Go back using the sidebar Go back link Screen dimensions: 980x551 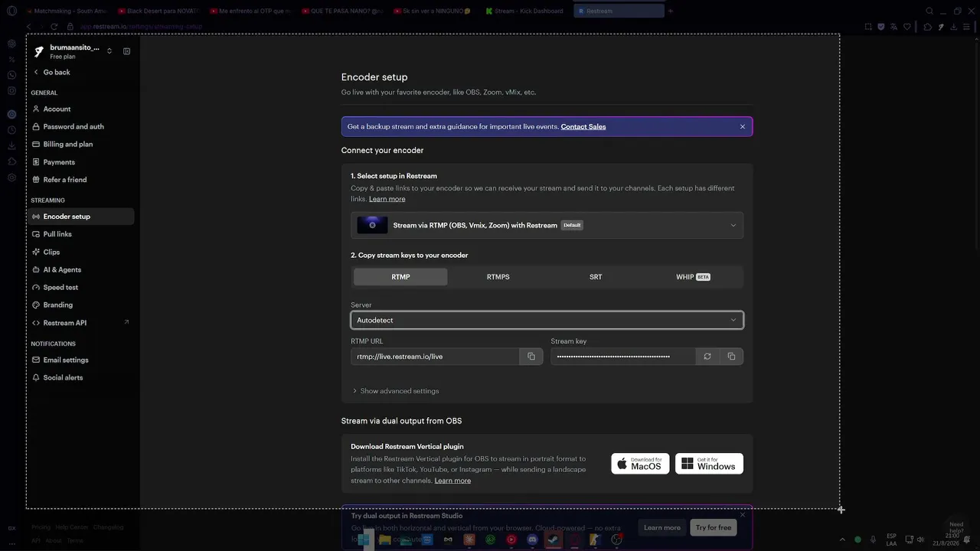52,73
